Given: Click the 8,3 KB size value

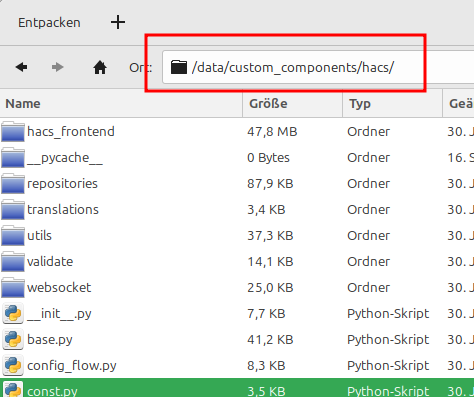Looking at the screenshot, I should point(266,366).
